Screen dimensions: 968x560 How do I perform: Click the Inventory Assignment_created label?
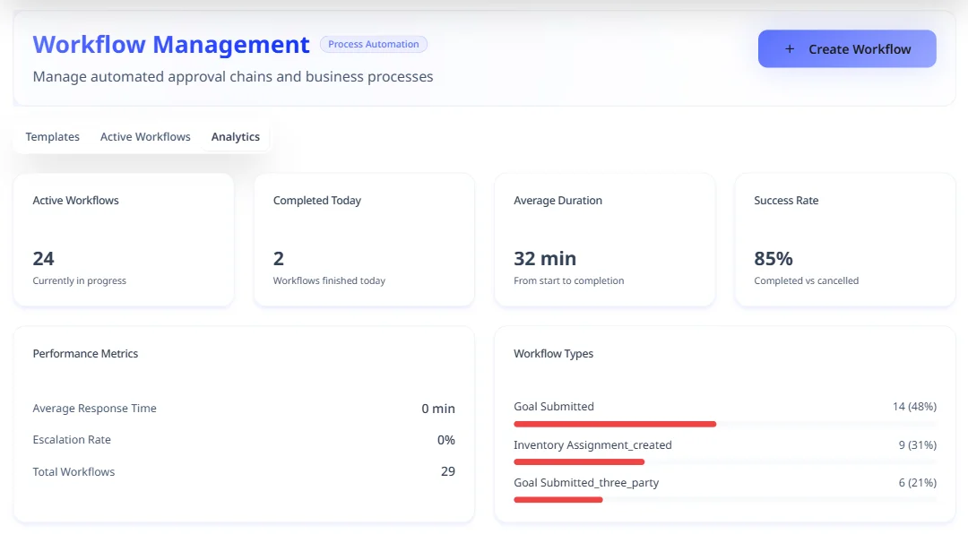[x=592, y=444]
